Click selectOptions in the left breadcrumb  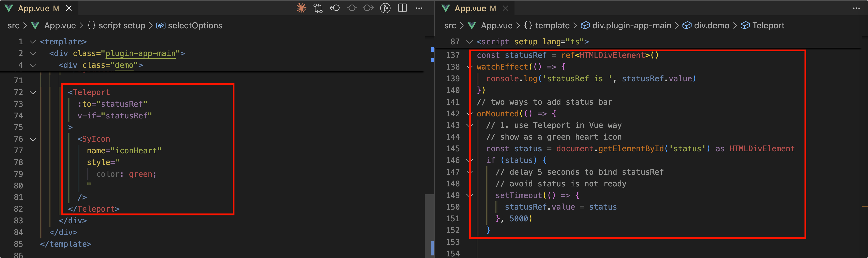(195, 26)
